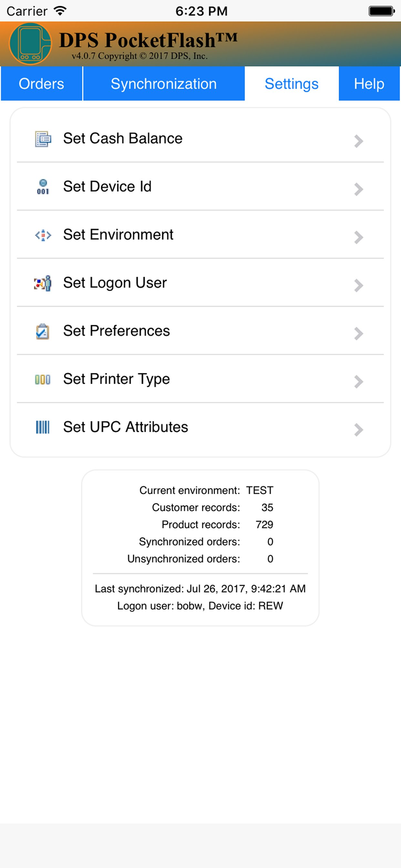
Task: Click the DPS PocketFlash logo icon
Action: [30, 44]
